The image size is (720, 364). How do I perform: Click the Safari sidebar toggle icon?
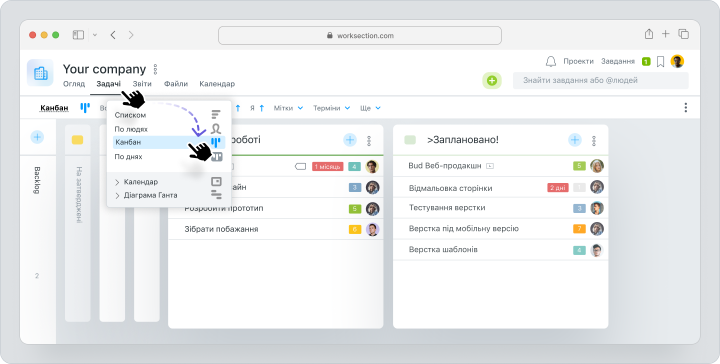pos(79,35)
